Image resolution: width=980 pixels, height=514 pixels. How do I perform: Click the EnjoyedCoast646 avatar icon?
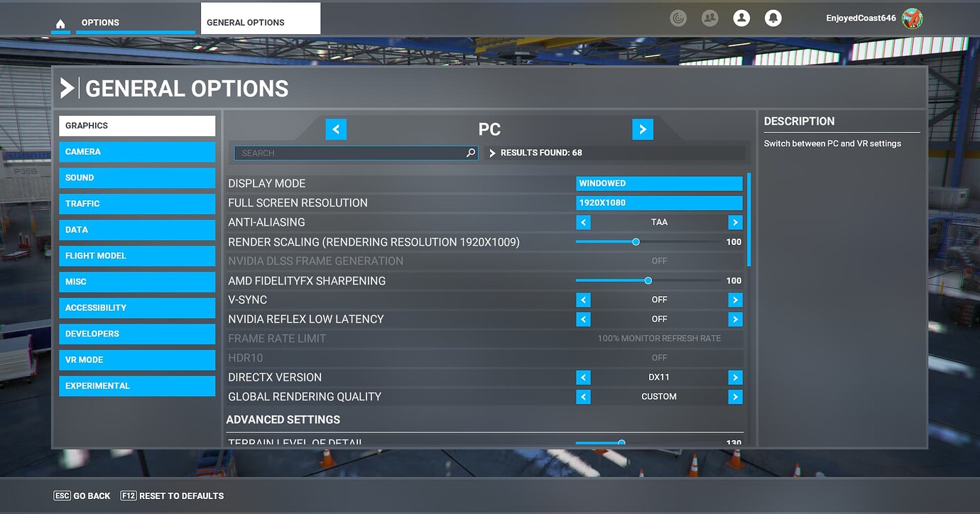click(x=913, y=18)
